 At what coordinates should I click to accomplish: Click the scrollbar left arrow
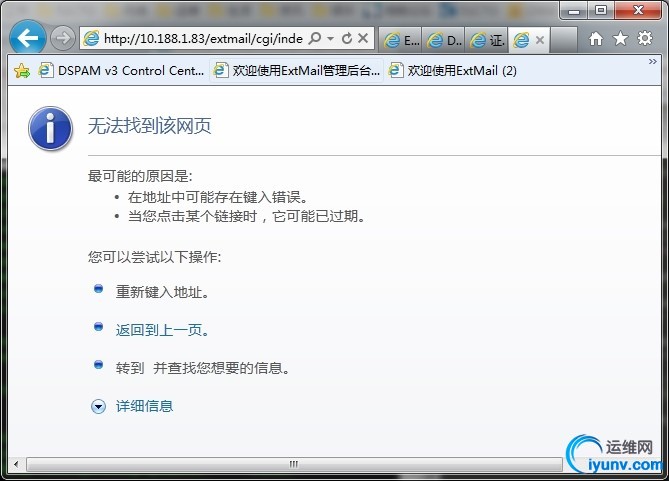click(x=16, y=464)
